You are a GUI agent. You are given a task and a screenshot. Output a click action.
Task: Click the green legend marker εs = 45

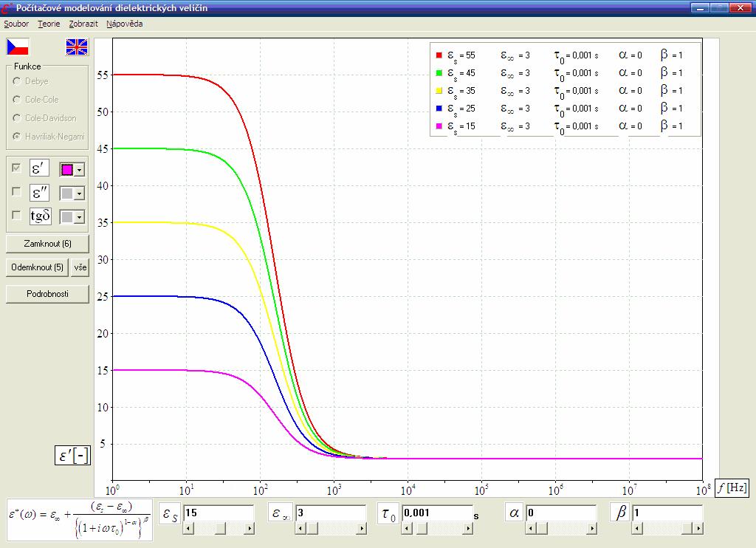[x=439, y=73]
